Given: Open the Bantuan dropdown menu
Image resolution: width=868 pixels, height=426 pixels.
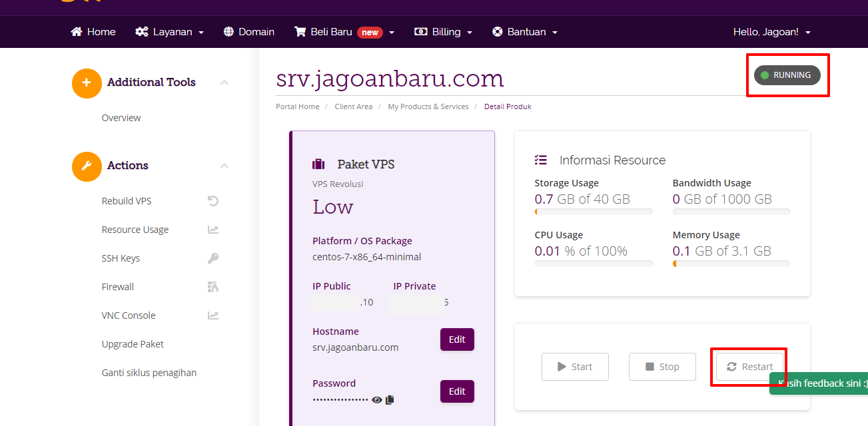Looking at the screenshot, I should (x=524, y=32).
